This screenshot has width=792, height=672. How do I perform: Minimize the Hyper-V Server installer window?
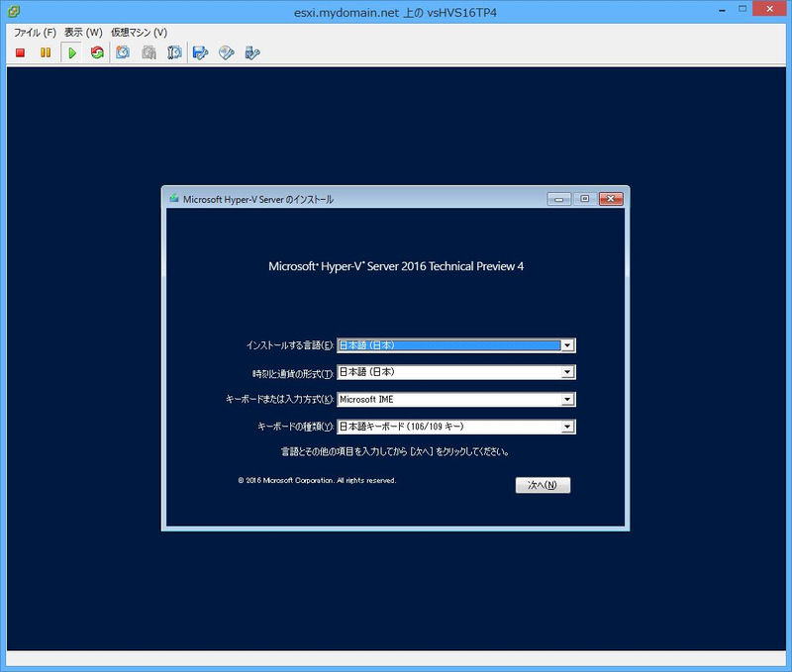tap(558, 199)
